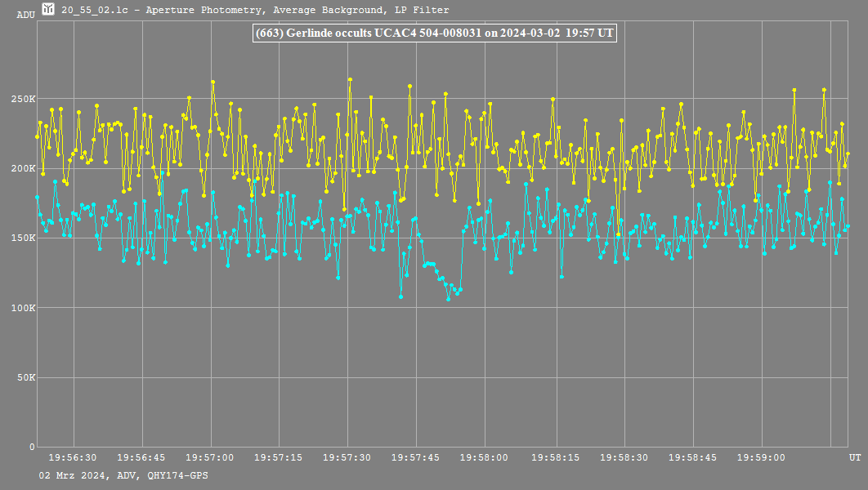The height and width of the screenshot is (490, 868).
Task: Select the 250K label on the vertical axis
Action: [23, 99]
